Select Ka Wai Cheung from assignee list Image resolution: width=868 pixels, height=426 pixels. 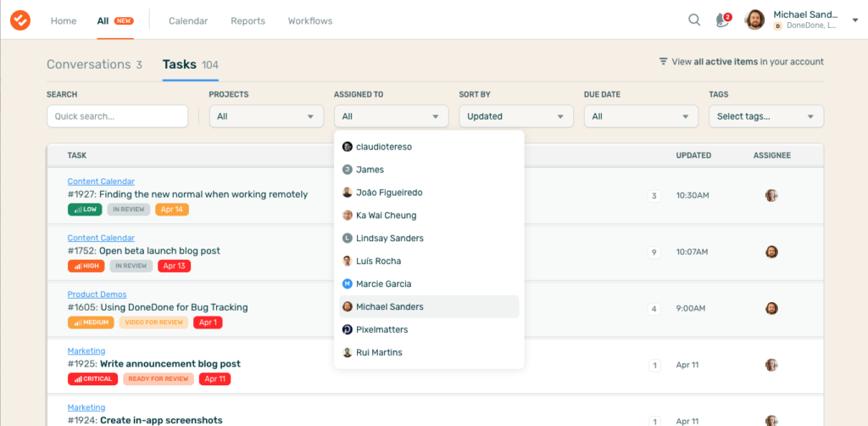point(429,216)
